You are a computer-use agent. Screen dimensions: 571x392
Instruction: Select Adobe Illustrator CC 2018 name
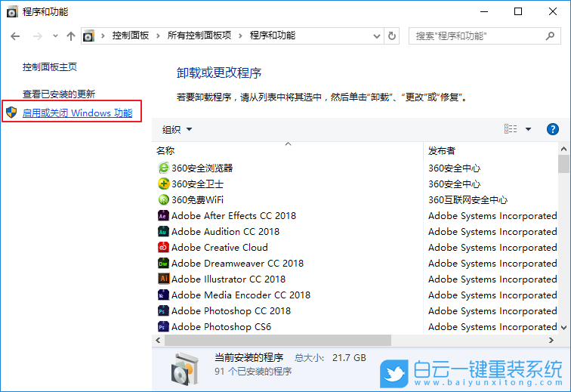pos(228,279)
